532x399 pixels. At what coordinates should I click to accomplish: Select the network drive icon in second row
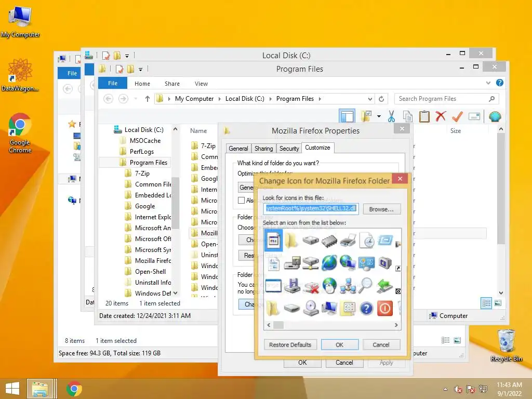[x=311, y=263]
